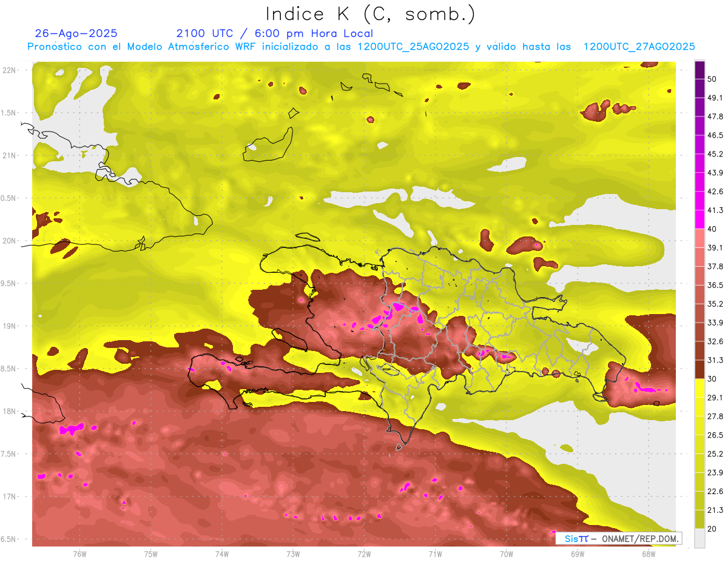Viewport: 728px width, 562px height.
Task: Click the "20" value on the color scale
Action: [712, 529]
